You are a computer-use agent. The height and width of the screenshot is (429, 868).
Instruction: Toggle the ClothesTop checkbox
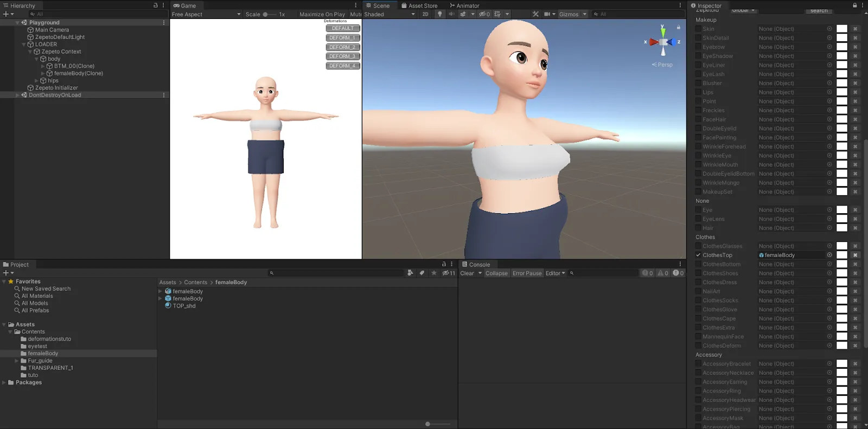[x=698, y=255]
